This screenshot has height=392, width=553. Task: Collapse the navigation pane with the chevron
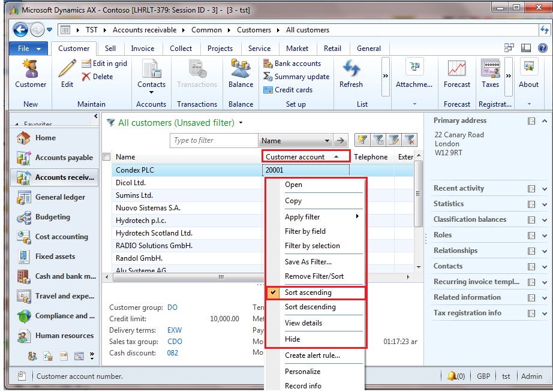pyautogui.click(x=95, y=116)
